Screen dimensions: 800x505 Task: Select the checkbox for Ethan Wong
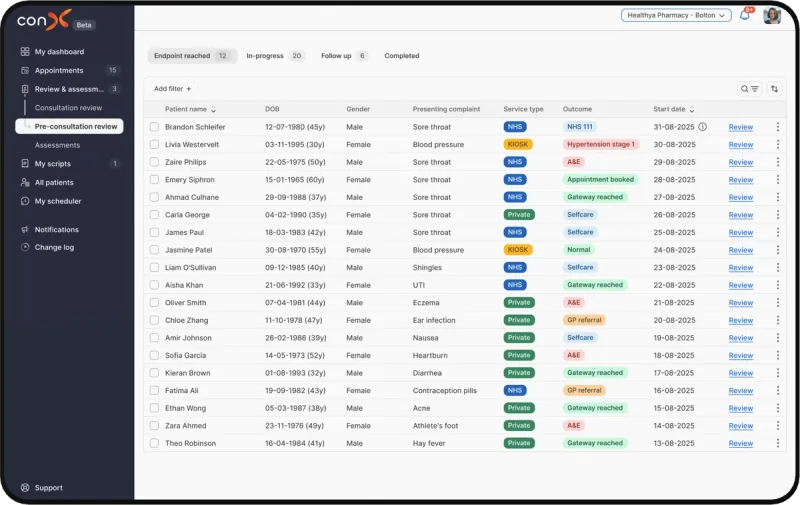pos(154,408)
